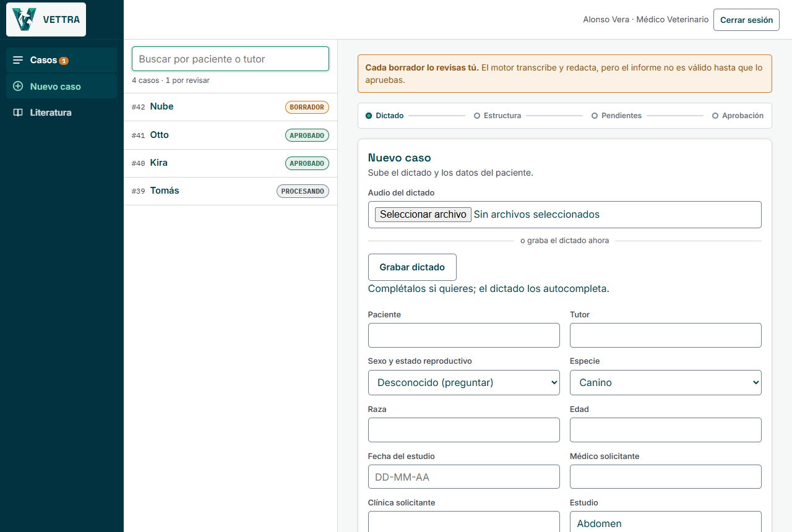The width and height of the screenshot is (792, 532).
Task: Click Cerrar sesión button
Action: (x=746, y=20)
